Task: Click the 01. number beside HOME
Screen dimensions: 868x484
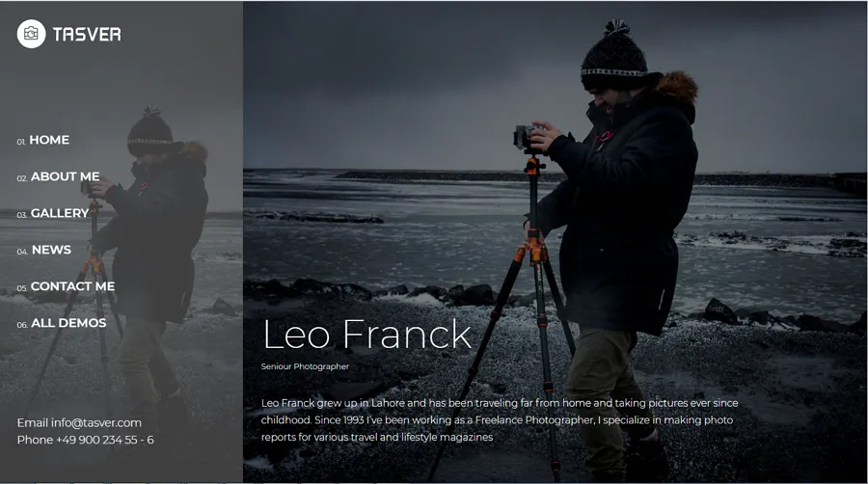Action: pos(21,142)
